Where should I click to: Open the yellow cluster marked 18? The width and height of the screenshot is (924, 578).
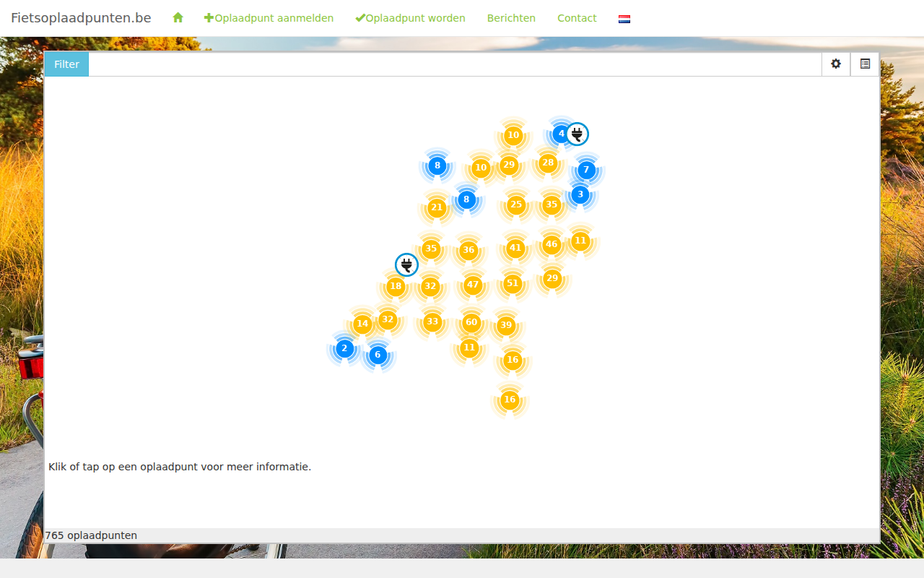395,286
